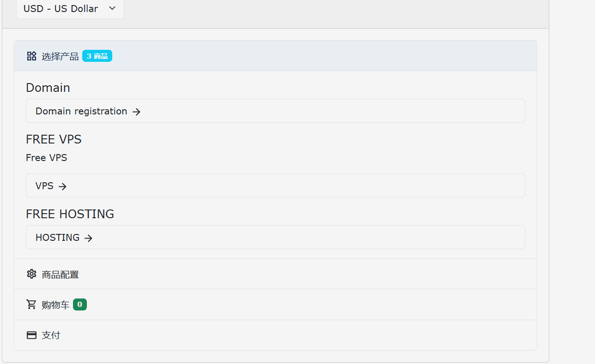Click the green cart count badge showing 0
Image resolution: width=595 pixels, height=364 pixels.
click(80, 304)
